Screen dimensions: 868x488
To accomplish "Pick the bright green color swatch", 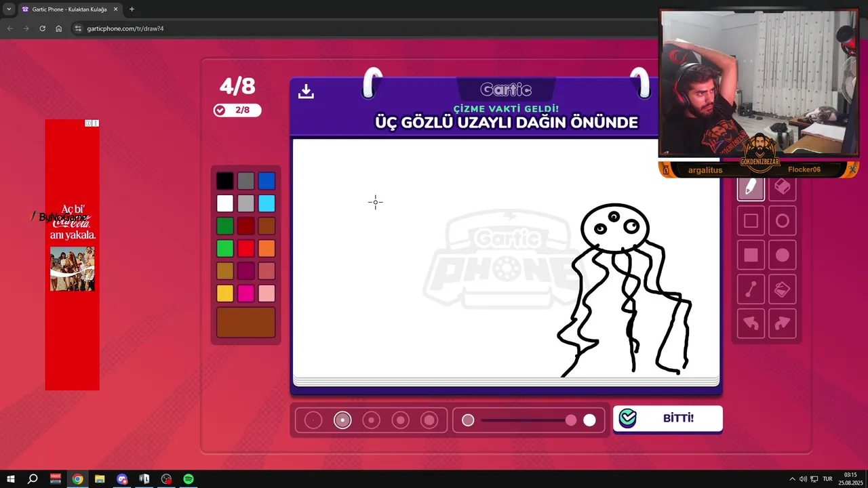I will click(x=225, y=248).
